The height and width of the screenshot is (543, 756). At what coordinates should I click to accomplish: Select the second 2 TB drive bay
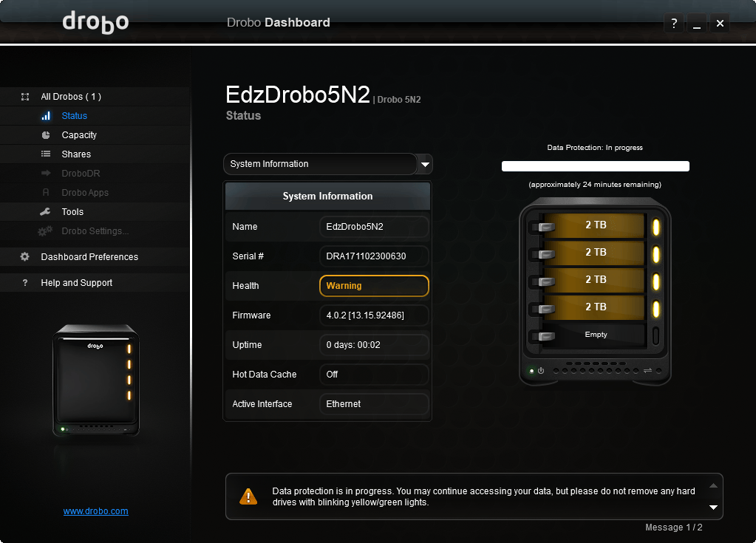point(596,253)
